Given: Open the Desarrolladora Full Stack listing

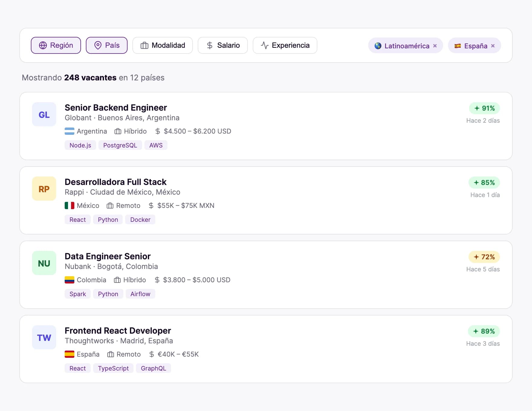Looking at the screenshot, I should point(115,182).
